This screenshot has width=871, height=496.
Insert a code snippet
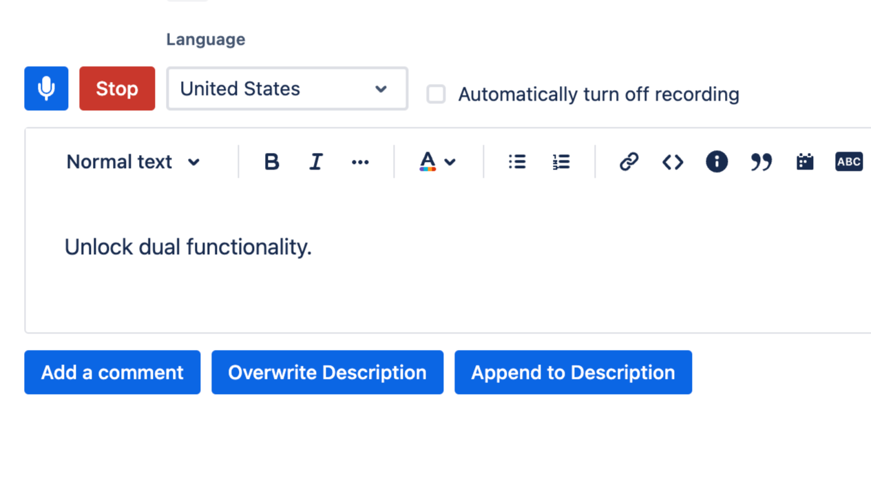[x=673, y=162]
